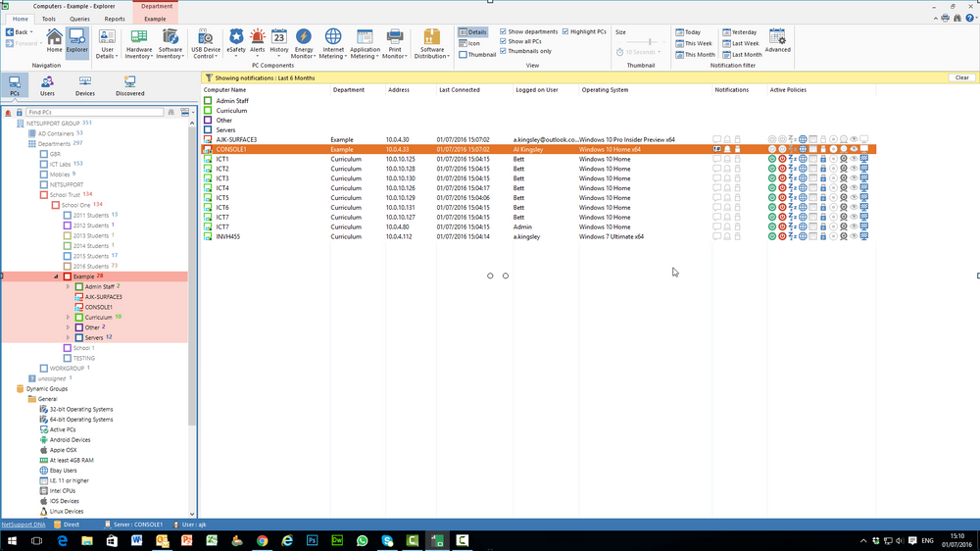Open Software Inventory
The width and height of the screenshot is (980, 551).
tap(170, 44)
